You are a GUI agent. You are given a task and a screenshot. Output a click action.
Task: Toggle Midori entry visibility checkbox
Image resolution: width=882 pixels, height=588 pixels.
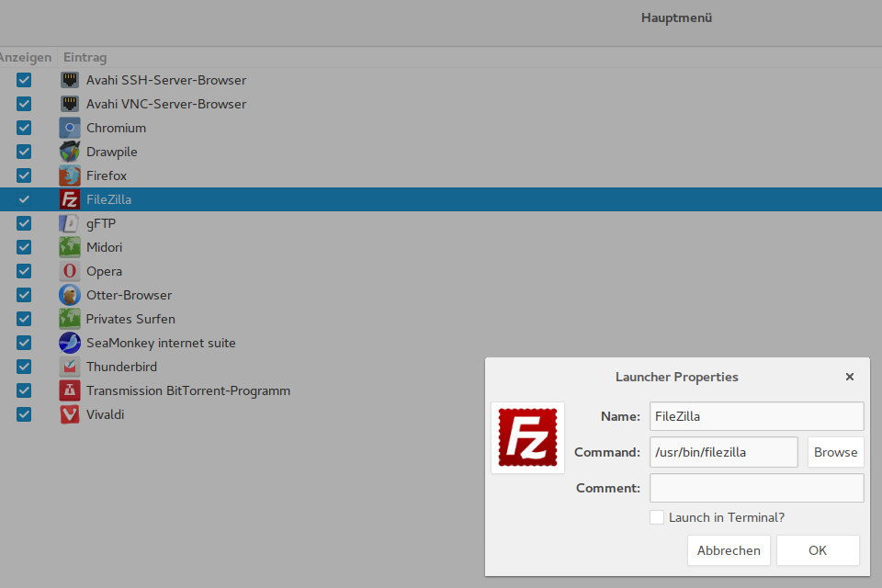tap(24, 247)
